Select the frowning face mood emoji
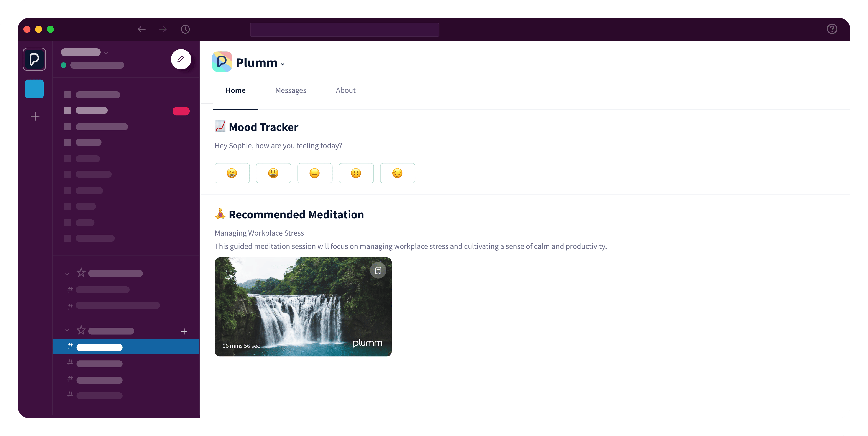Screen dimensions: 868x436 [356, 173]
